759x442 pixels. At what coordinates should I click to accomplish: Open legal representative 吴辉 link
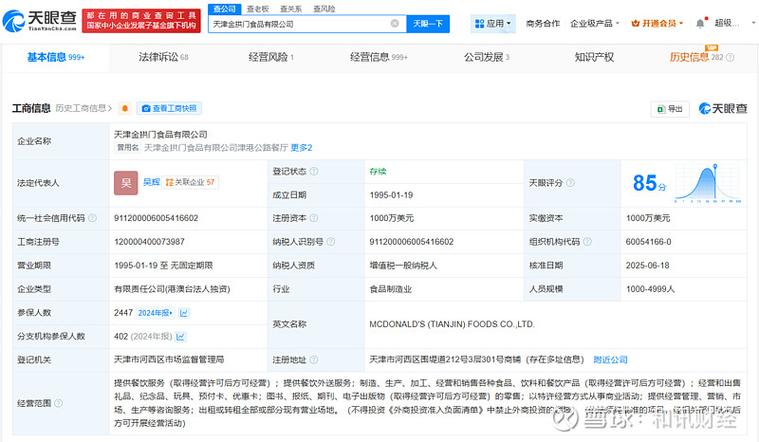(x=152, y=182)
